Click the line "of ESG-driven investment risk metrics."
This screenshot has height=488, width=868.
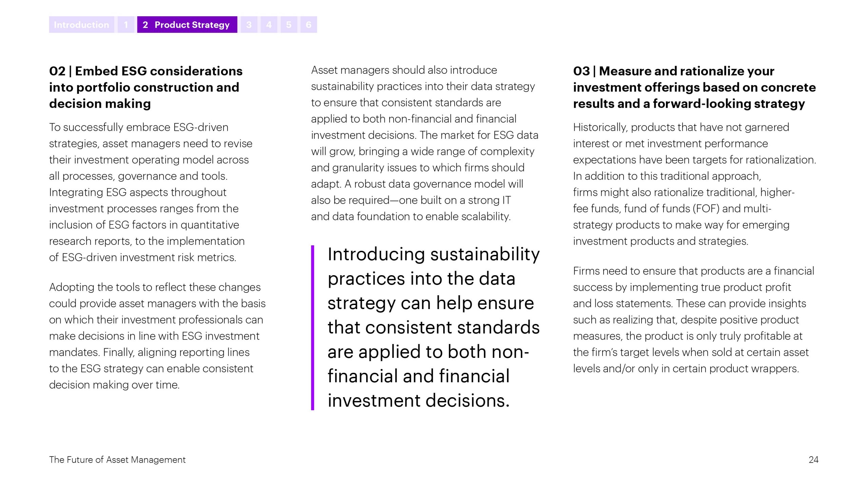click(143, 257)
